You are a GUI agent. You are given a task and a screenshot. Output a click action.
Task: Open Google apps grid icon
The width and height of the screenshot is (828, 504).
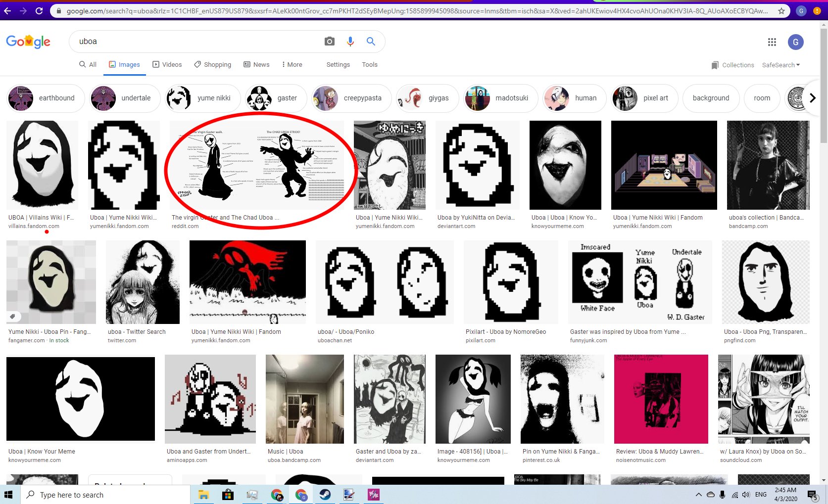tap(772, 42)
